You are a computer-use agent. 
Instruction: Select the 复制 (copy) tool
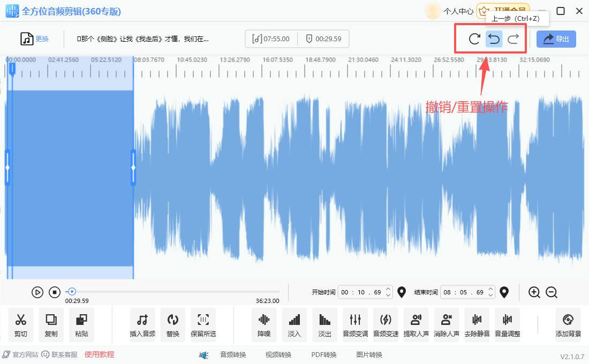coord(51,324)
